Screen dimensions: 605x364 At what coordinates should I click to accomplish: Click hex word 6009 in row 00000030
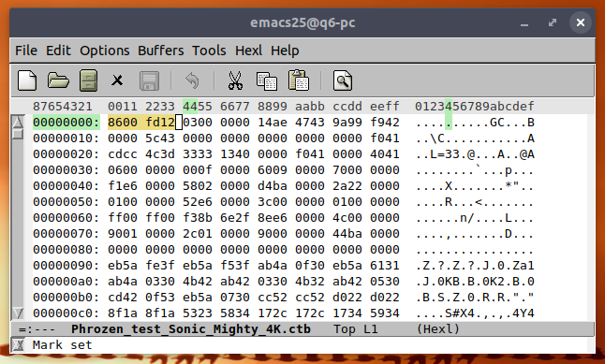272,170
